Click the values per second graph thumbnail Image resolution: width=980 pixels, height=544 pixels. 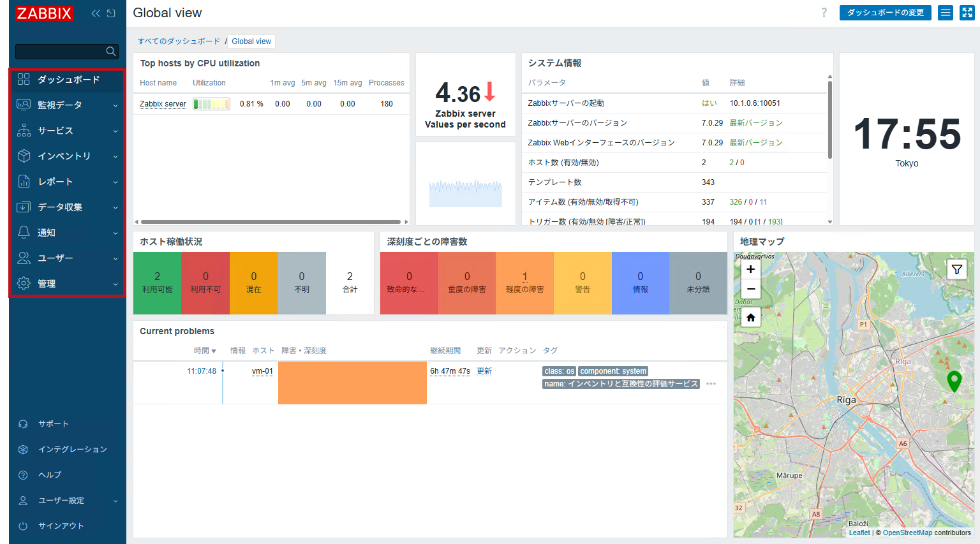466,193
